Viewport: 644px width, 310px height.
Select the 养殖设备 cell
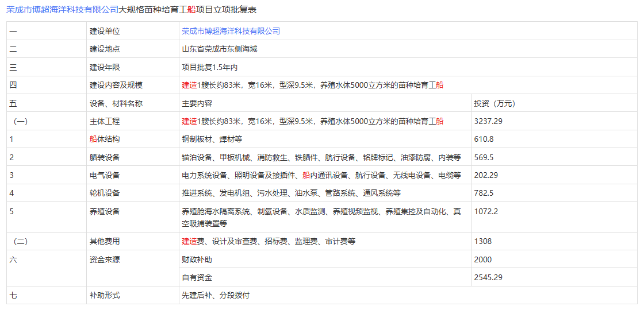(x=133, y=218)
